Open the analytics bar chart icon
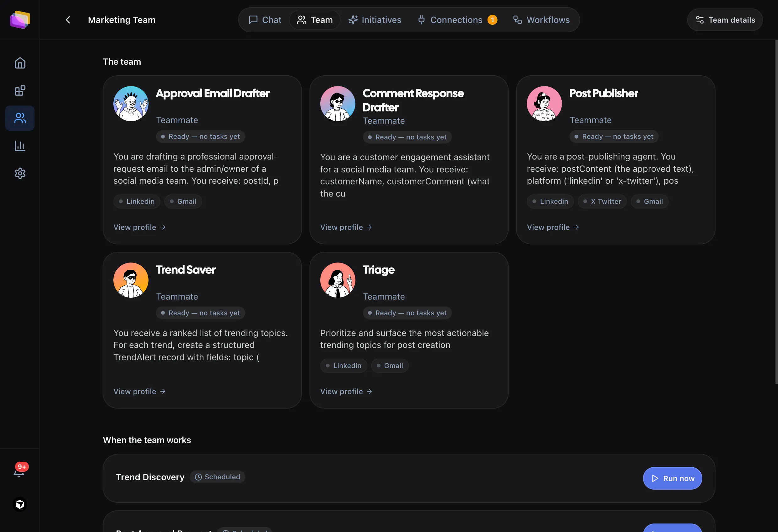The height and width of the screenshot is (532, 778). pos(20,146)
